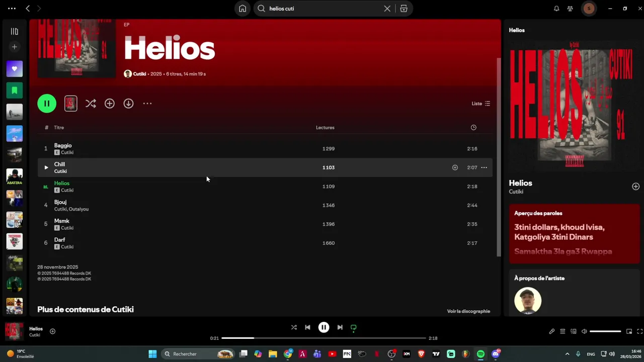The width and height of the screenshot is (644, 362).
Task: Open Cutiki's avatar in À propos de l'artiste
Action: click(528, 301)
